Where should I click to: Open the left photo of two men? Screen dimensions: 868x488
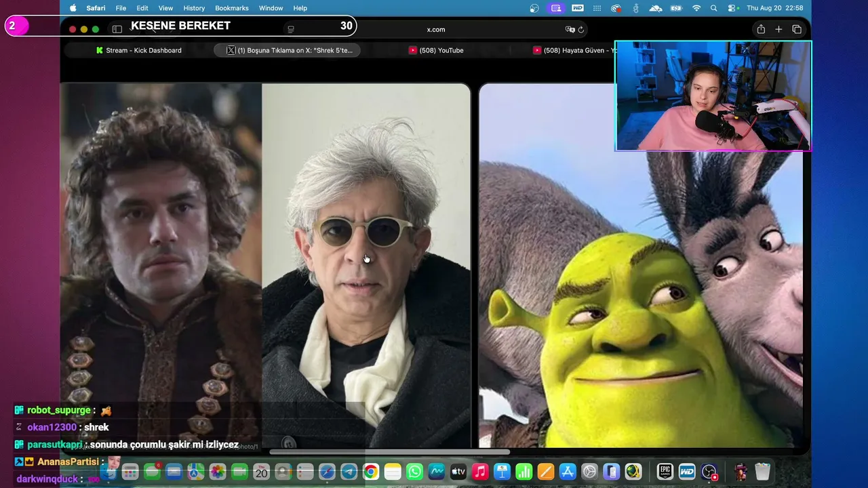click(265, 265)
